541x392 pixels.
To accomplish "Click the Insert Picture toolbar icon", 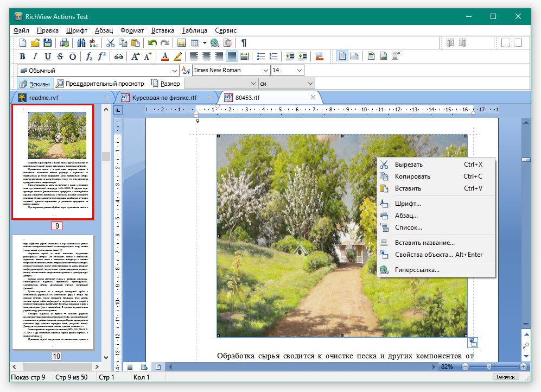I will pos(182,43).
